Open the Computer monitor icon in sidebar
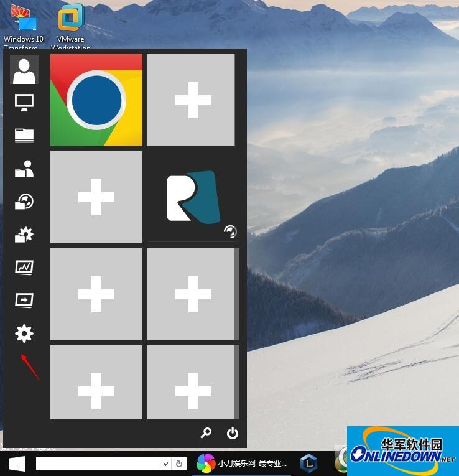Screen dimensions: 459x476 (24, 103)
